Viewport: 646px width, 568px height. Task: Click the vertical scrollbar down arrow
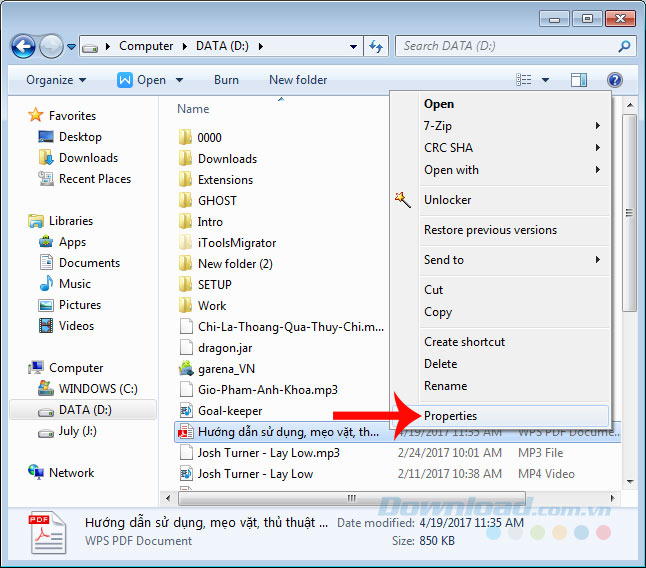tap(630, 481)
